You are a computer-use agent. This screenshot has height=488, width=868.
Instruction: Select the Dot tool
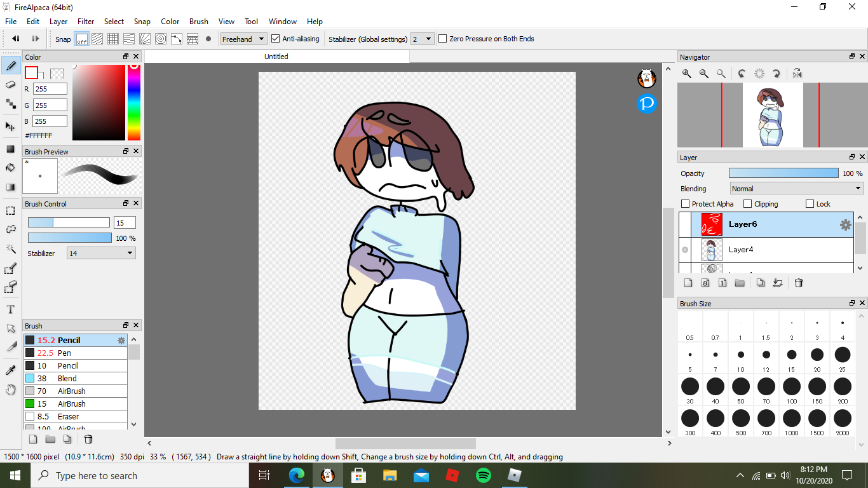11,103
